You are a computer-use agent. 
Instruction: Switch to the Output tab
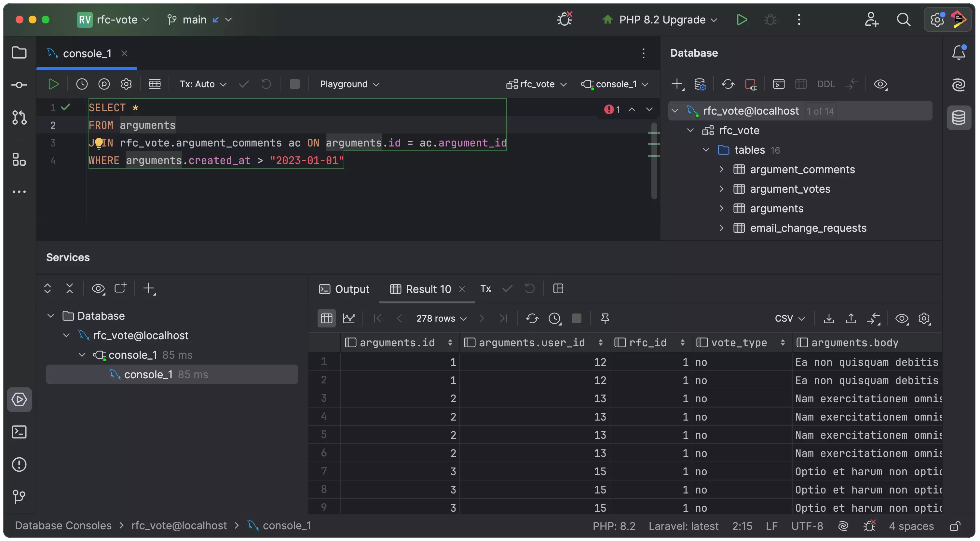(344, 289)
